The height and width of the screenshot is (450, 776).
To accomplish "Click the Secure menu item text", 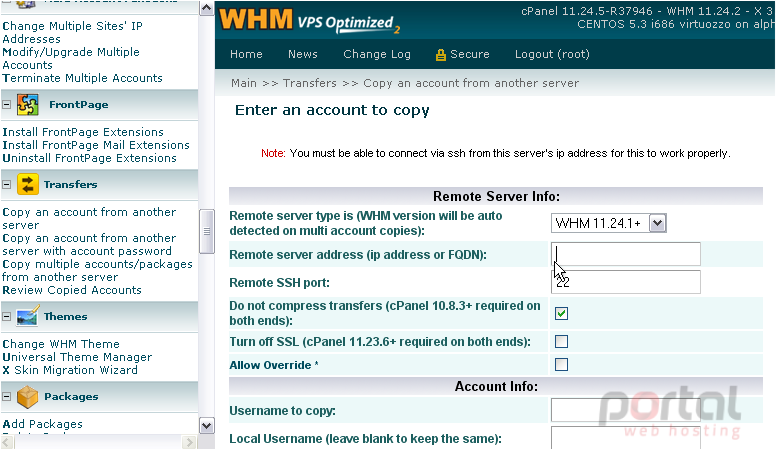I will [470, 54].
